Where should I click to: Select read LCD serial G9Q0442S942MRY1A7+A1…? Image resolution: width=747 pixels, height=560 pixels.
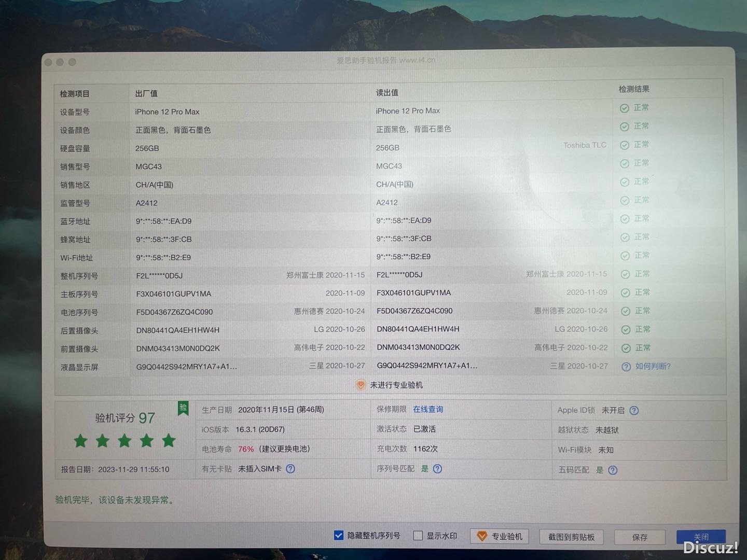pos(427,366)
